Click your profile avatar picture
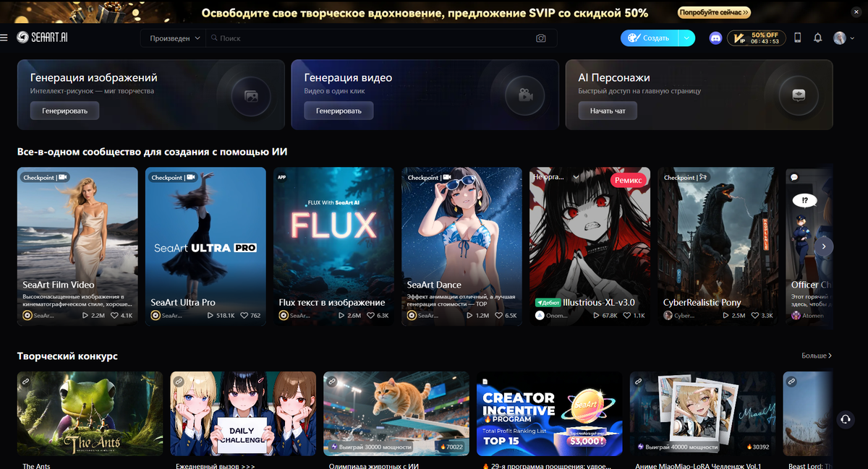This screenshot has width=868, height=469. [x=838, y=38]
